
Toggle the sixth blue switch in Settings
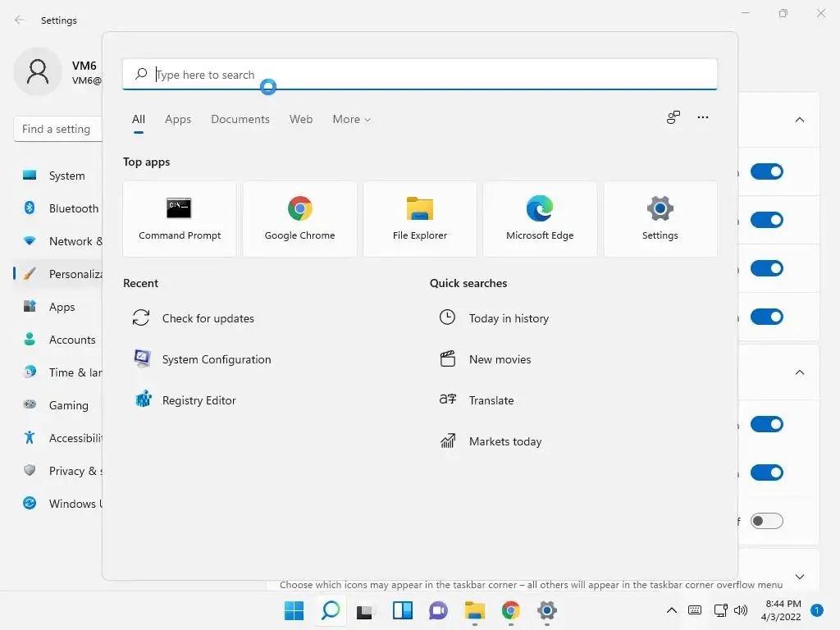coord(767,472)
